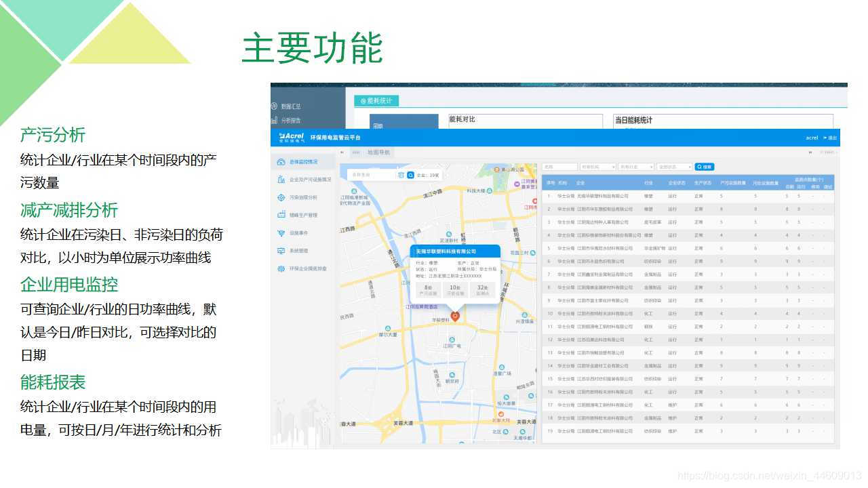
Task: Select the 能耗统计 tab in background window
Action: [376, 100]
